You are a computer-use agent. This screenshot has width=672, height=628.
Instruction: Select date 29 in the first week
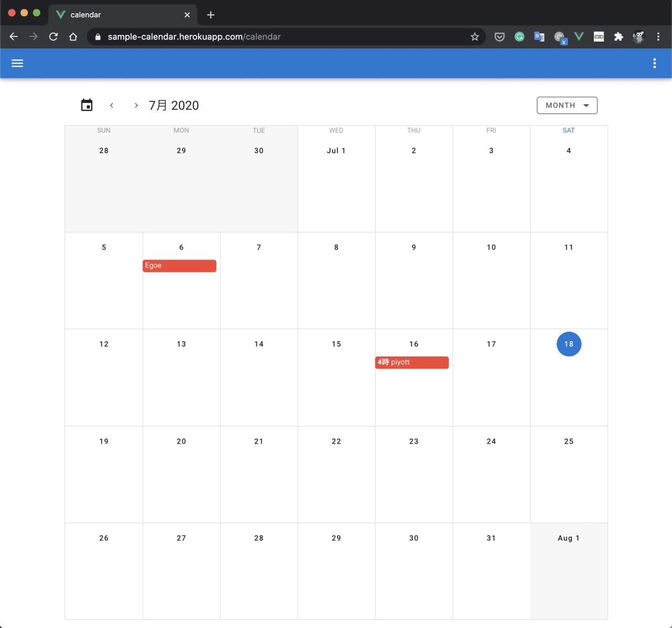(x=181, y=151)
